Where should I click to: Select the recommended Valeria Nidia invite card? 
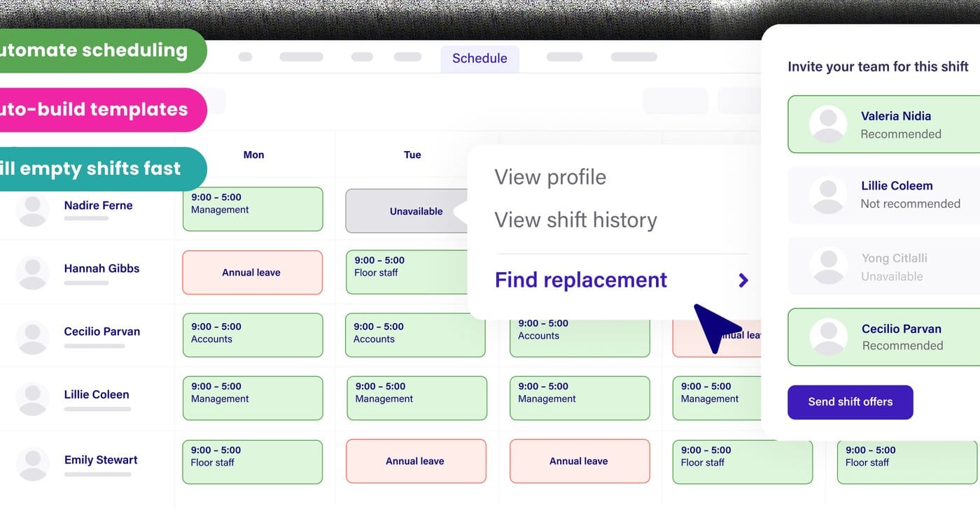pos(884,124)
